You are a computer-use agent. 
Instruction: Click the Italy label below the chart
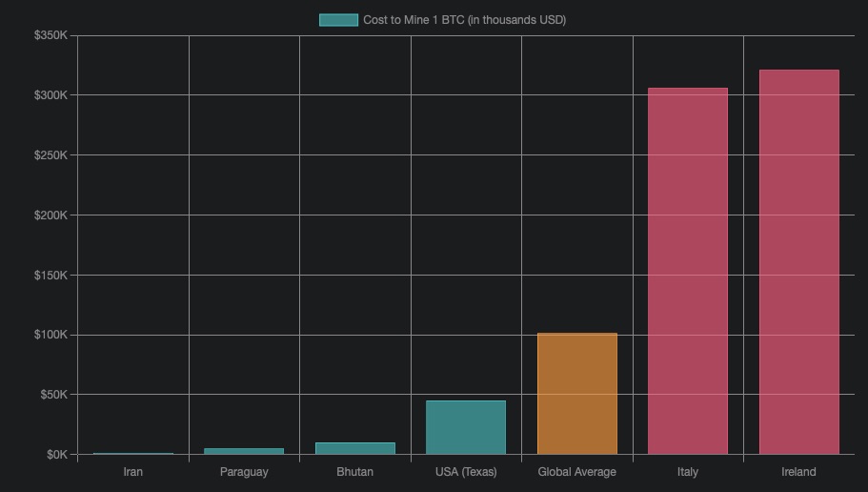(x=688, y=472)
